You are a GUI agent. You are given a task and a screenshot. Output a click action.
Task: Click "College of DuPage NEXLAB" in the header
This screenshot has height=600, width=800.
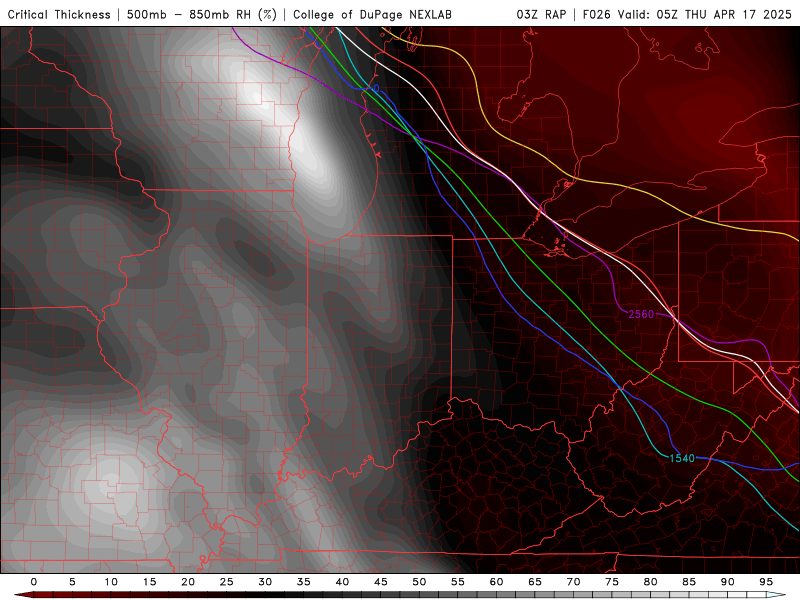click(372, 14)
